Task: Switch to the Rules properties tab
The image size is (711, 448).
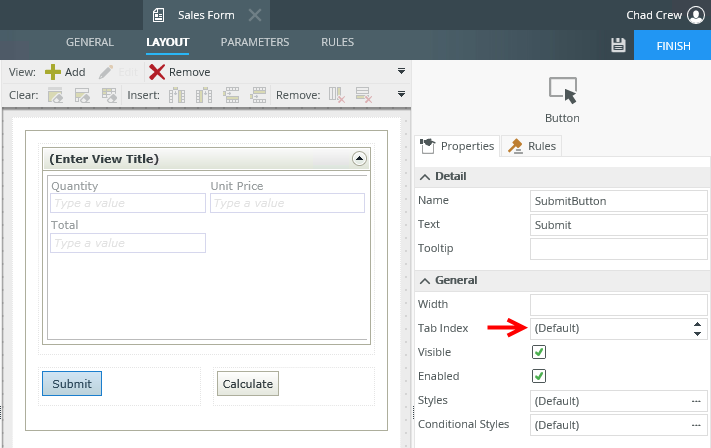Action: (x=532, y=146)
